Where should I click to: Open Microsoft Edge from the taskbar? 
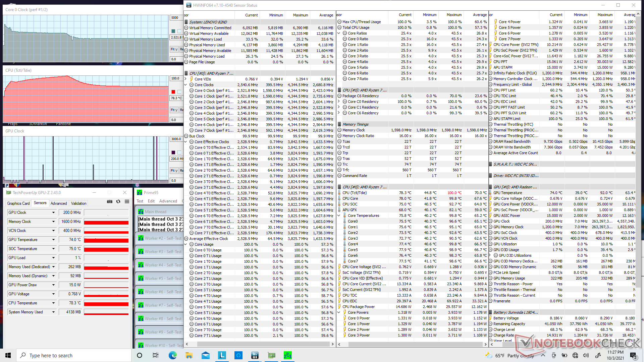(172, 355)
